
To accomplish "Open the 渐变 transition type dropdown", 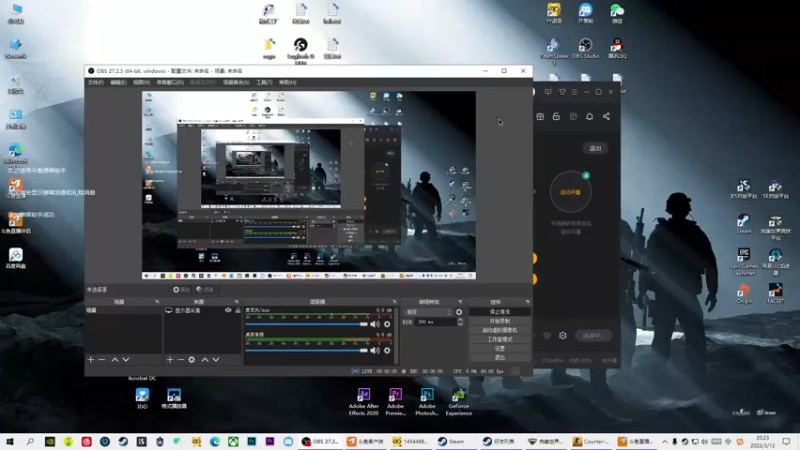I will [429, 312].
